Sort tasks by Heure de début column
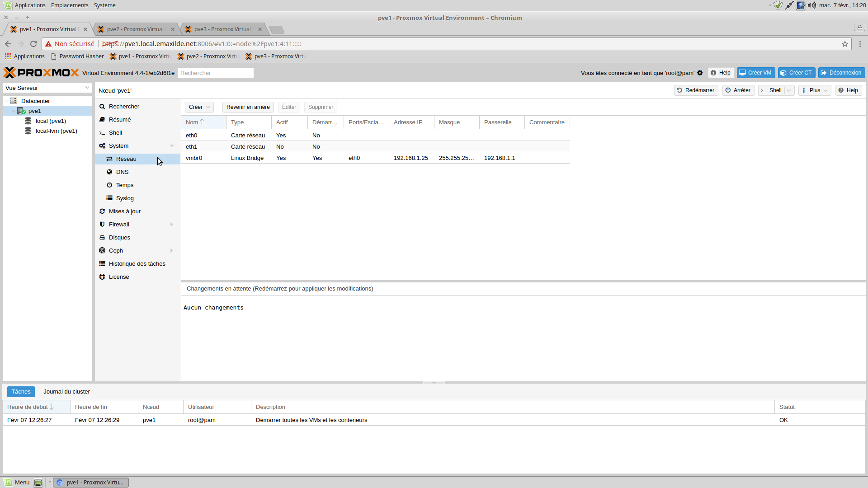This screenshot has height=488, width=868. pos(36,407)
